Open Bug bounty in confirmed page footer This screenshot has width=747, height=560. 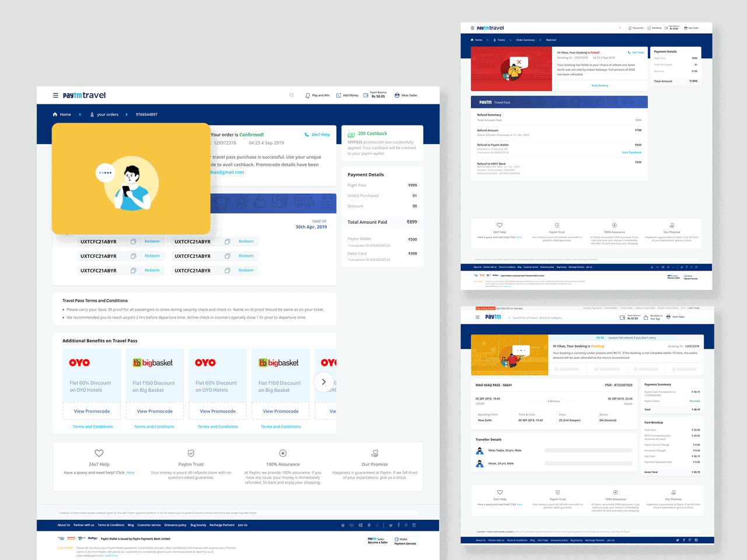pos(198,525)
